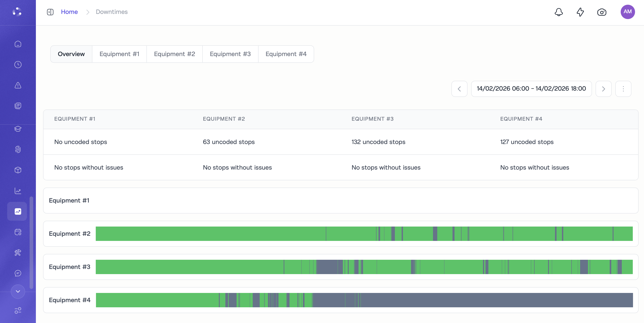
Task: Open the clock history sidebar icon
Action: pos(18,65)
